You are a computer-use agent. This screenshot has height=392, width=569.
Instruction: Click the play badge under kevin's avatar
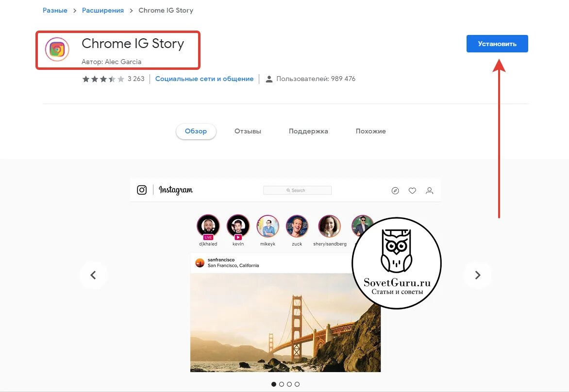pyautogui.click(x=238, y=238)
